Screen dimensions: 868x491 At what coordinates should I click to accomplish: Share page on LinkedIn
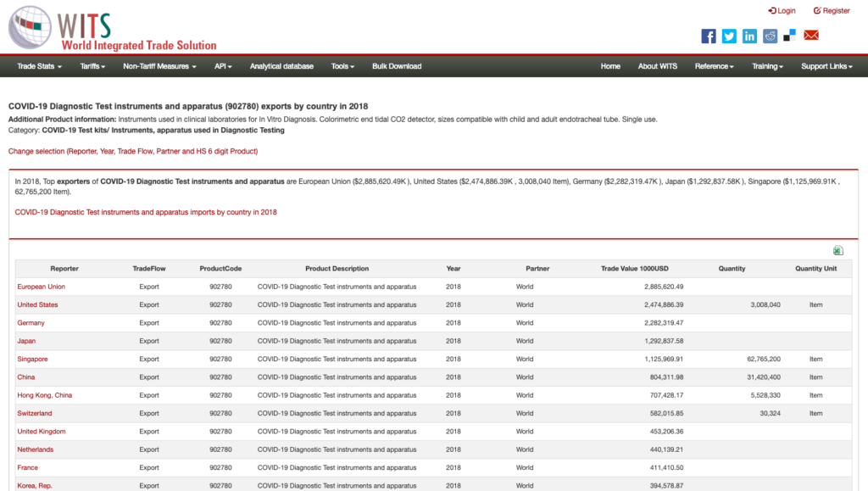pos(749,36)
